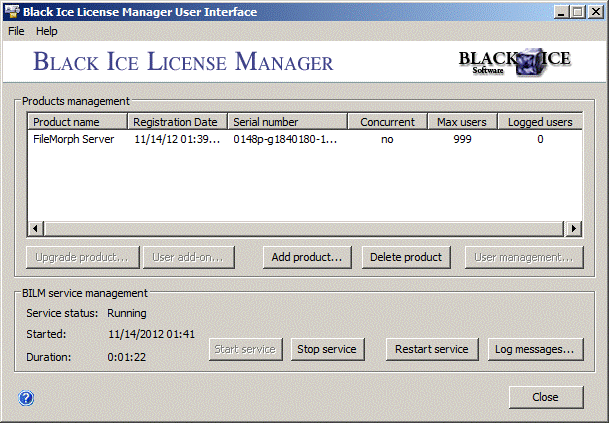Click the Start service button
The image size is (609, 423).
click(x=245, y=349)
